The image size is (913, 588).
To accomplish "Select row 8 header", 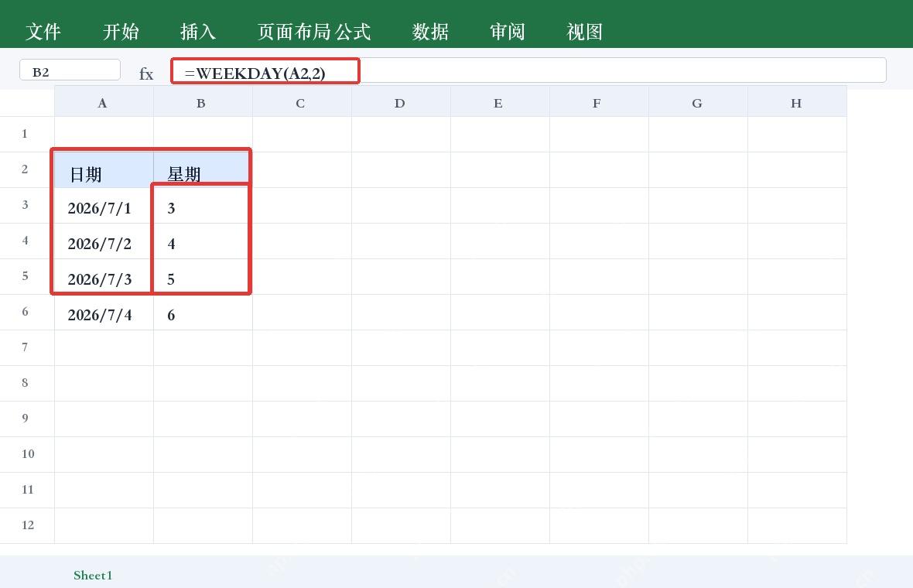I will (x=27, y=383).
